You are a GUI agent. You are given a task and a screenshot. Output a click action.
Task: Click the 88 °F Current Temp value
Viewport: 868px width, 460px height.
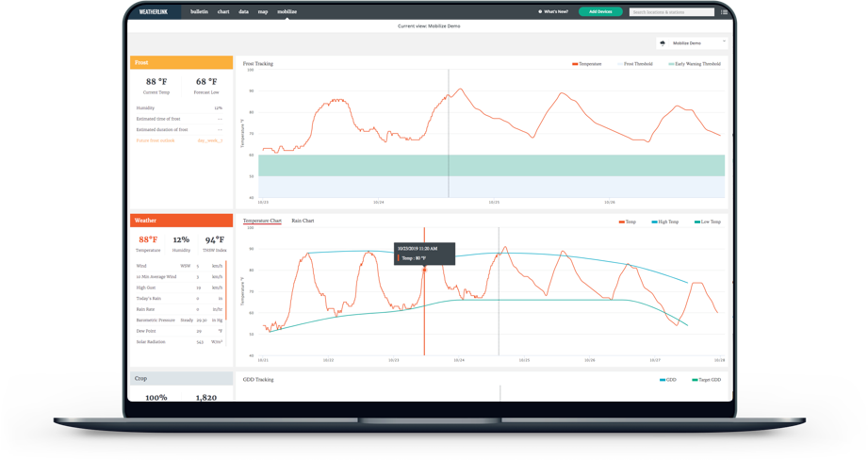pos(156,82)
